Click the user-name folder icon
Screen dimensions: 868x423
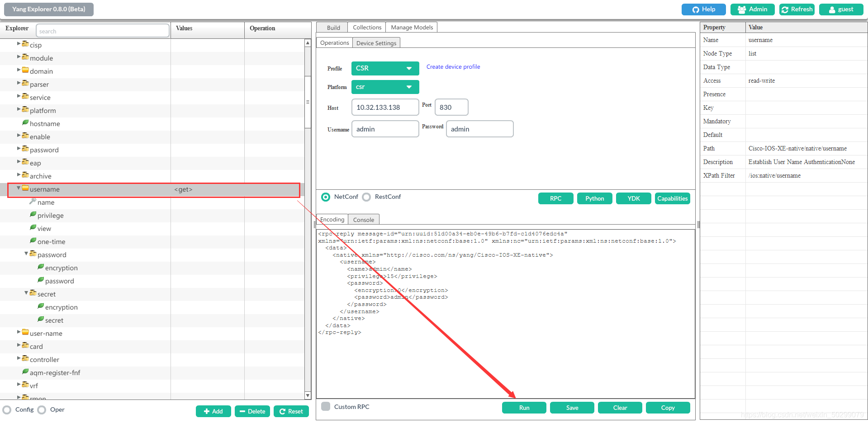click(x=25, y=332)
